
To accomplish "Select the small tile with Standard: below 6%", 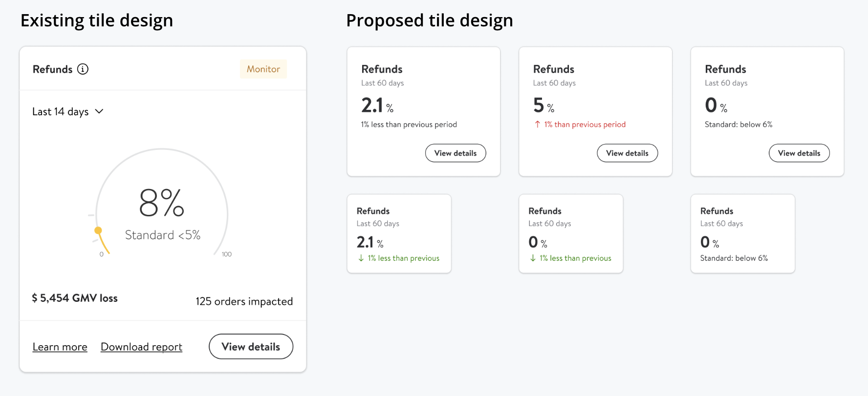I will (x=742, y=233).
